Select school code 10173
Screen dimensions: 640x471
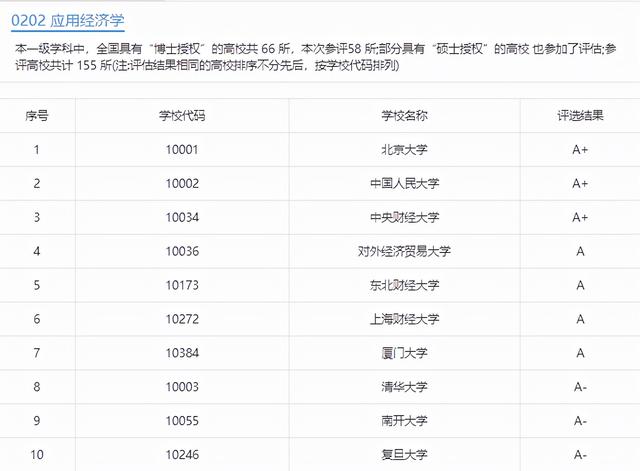click(x=182, y=285)
